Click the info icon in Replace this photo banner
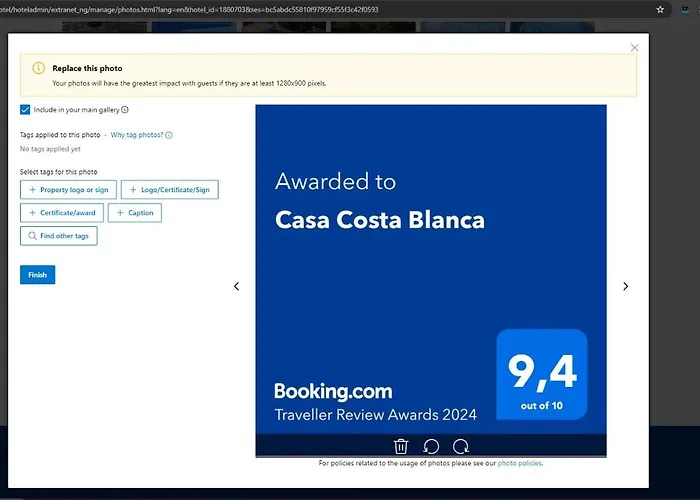This screenshot has height=500, width=700. (39, 68)
